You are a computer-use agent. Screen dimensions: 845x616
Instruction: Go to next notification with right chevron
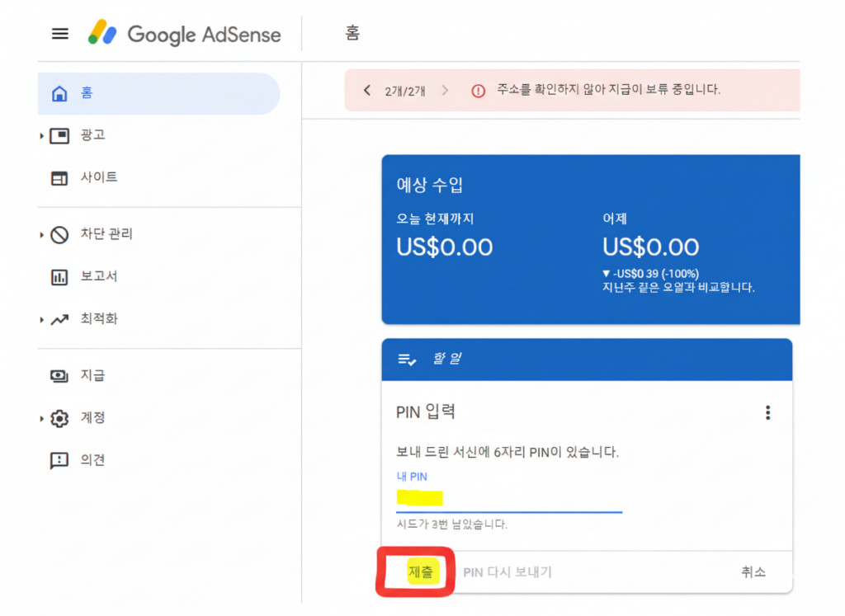pos(446,90)
